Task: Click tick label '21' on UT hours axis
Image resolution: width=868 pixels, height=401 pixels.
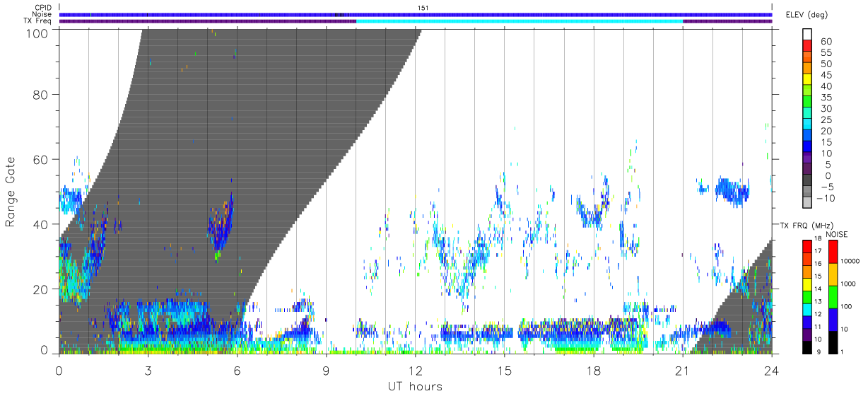Action: 682,370
